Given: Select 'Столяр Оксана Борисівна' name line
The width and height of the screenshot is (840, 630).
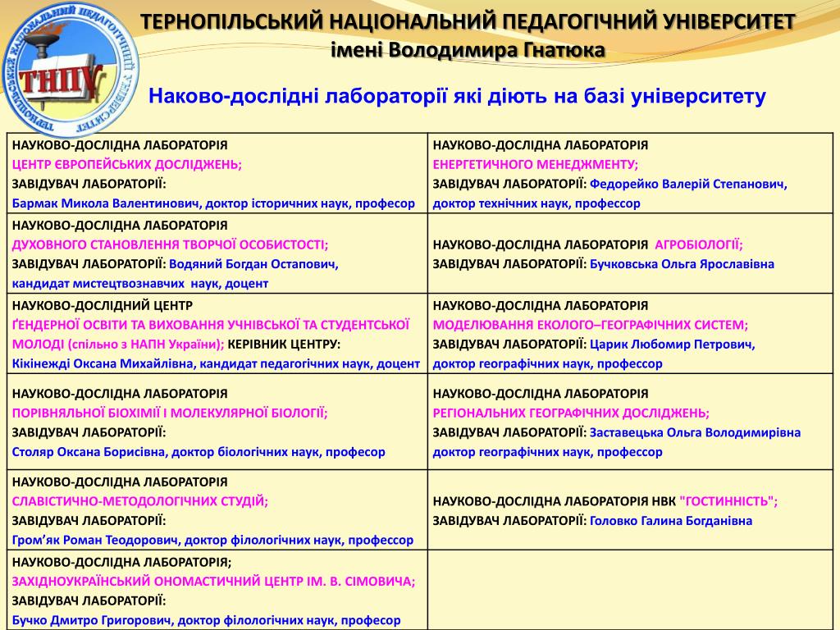Looking at the screenshot, I should pos(89,453).
